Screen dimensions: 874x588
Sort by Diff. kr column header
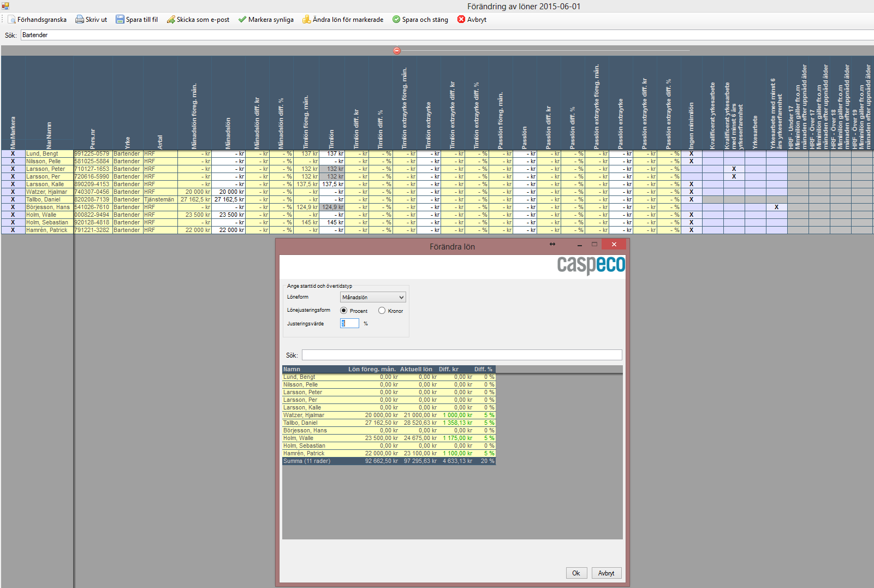pos(455,370)
